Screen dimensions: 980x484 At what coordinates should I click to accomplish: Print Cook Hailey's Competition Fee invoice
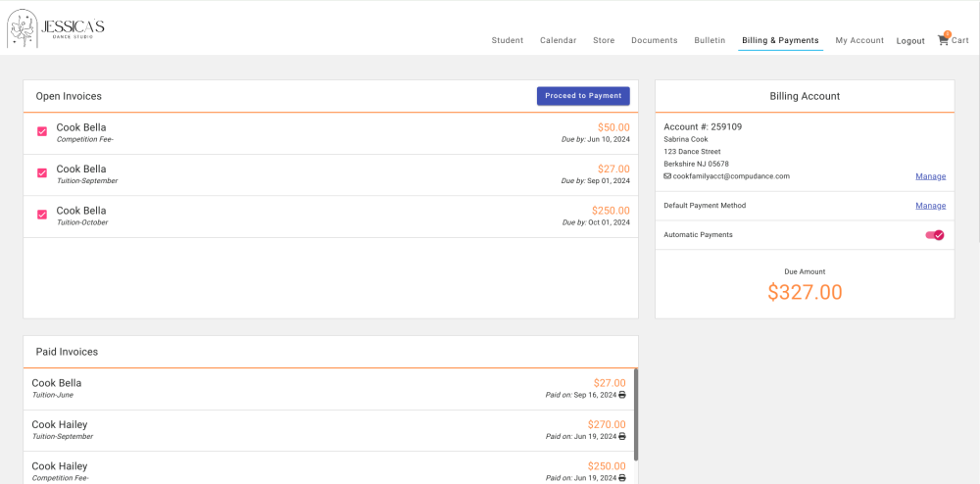coord(622,478)
